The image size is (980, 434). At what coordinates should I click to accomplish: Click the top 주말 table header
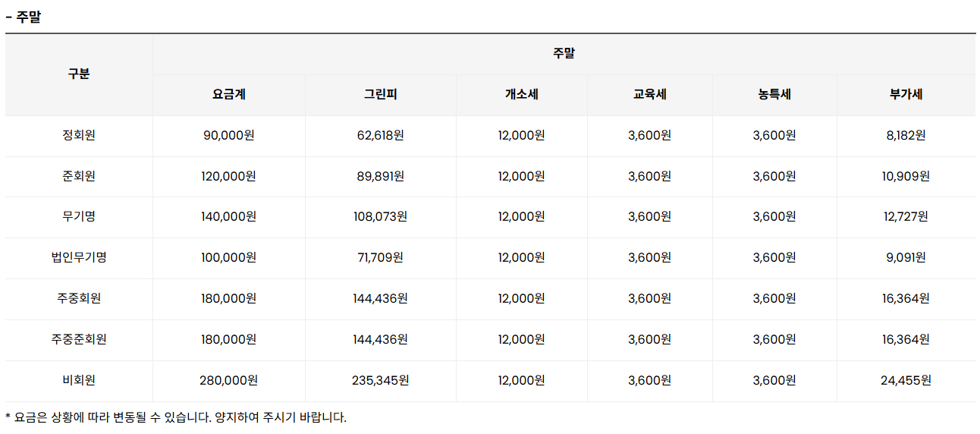(x=564, y=54)
